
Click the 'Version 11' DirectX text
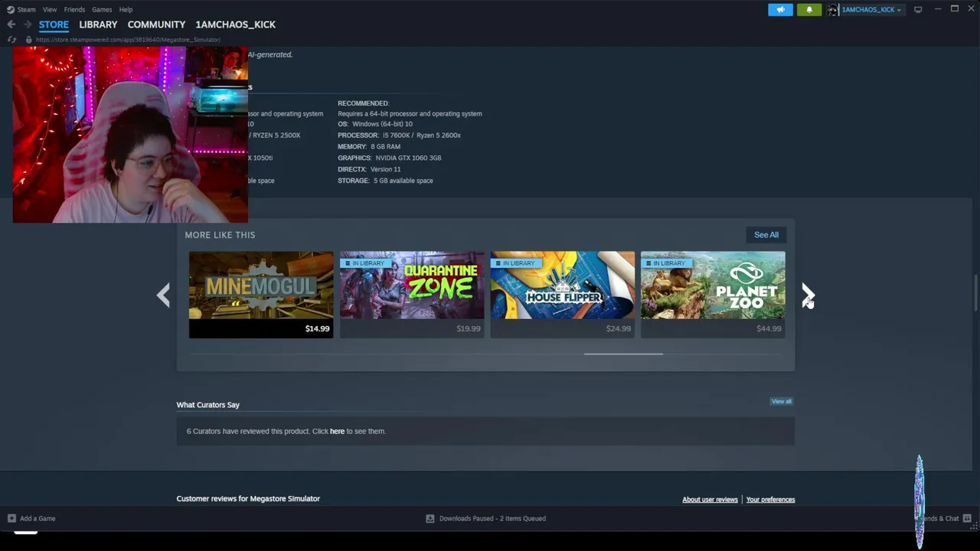pyautogui.click(x=385, y=169)
